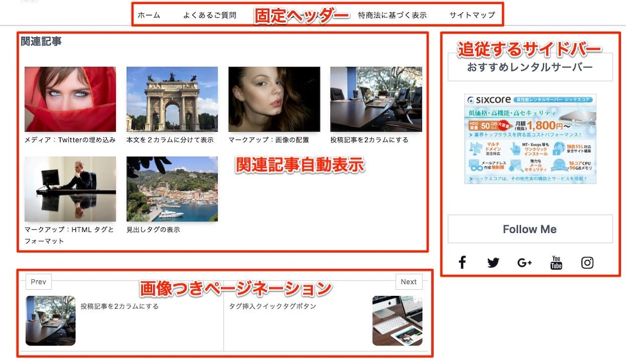Open next post link タグ挿入クイックタグボタン
Screen dimensions: 626x364
pos(272,306)
